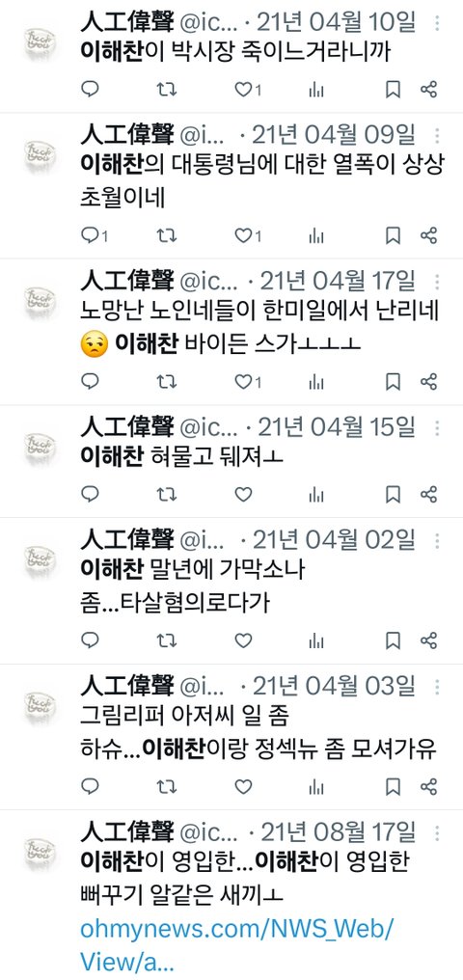Reply to the 21년 04월 10일 tweet
This screenshot has width=463, height=980.
point(91,90)
